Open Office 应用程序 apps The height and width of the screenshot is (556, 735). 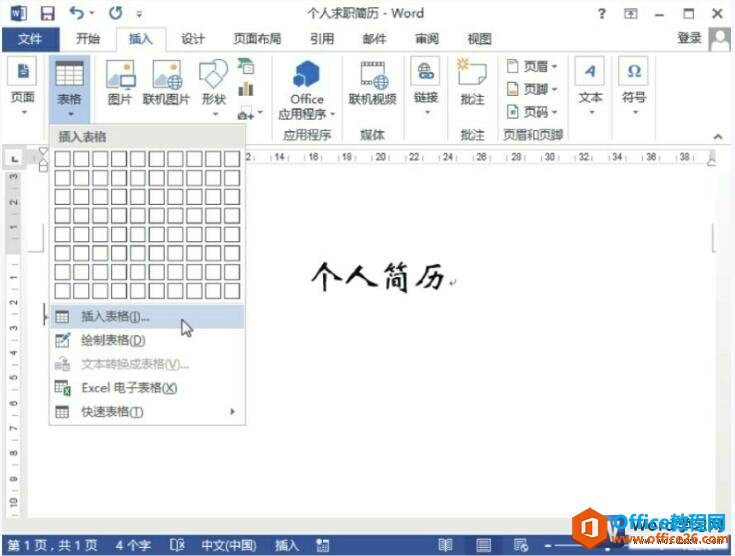coord(307,89)
